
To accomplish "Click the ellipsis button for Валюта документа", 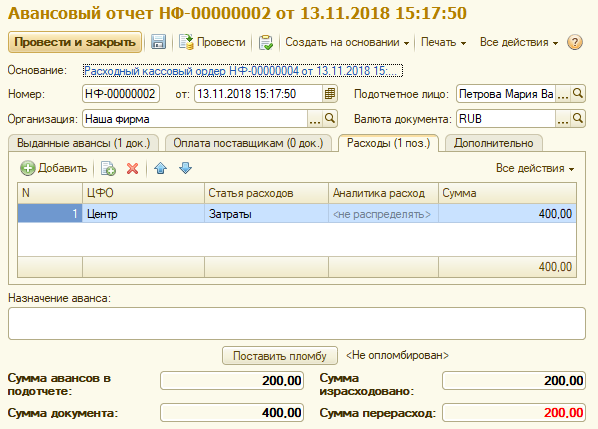I will (x=563, y=119).
